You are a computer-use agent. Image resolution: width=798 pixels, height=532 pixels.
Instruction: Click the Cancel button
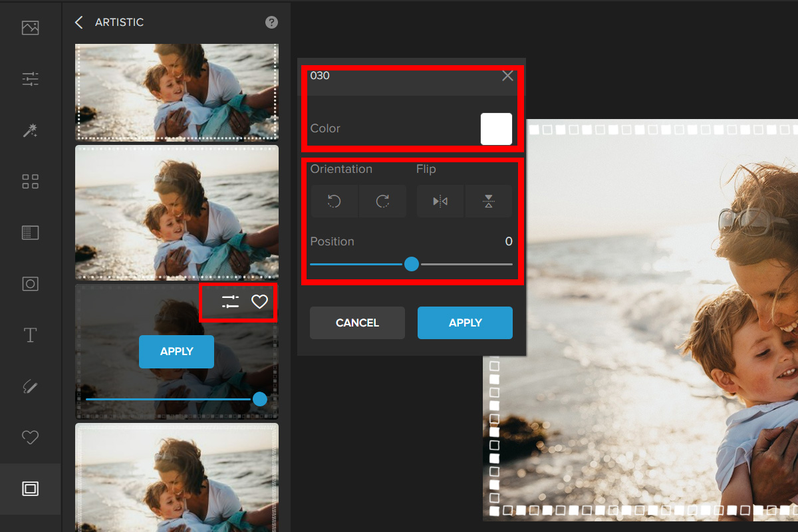[357, 323]
